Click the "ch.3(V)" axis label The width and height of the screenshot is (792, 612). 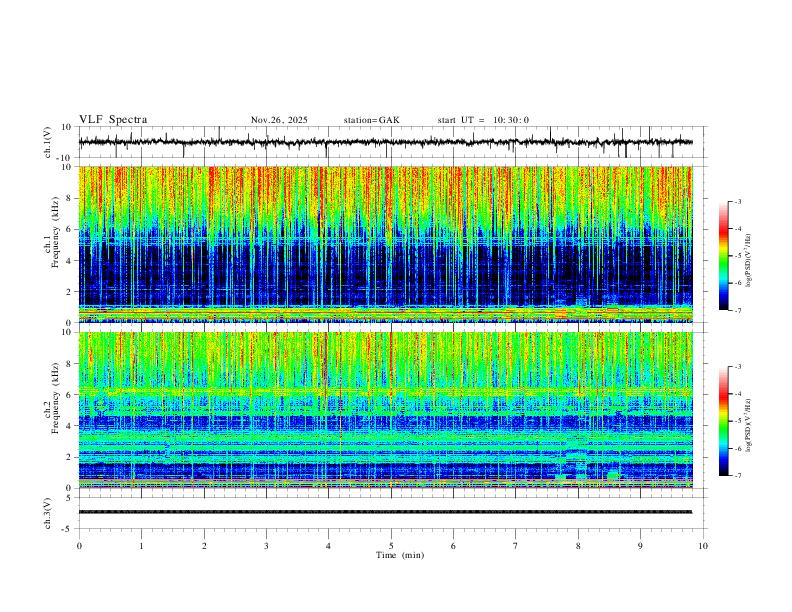pyautogui.click(x=48, y=513)
